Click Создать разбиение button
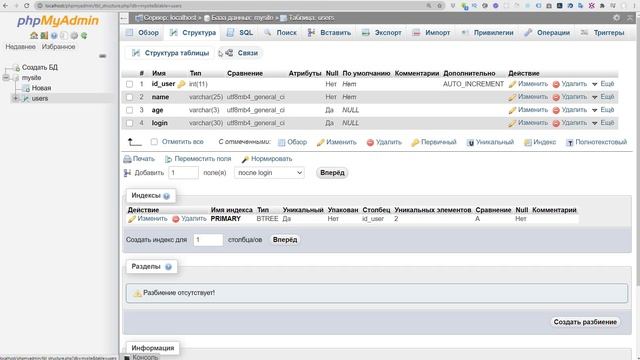The height and width of the screenshot is (360, 640). click(585, 322)
